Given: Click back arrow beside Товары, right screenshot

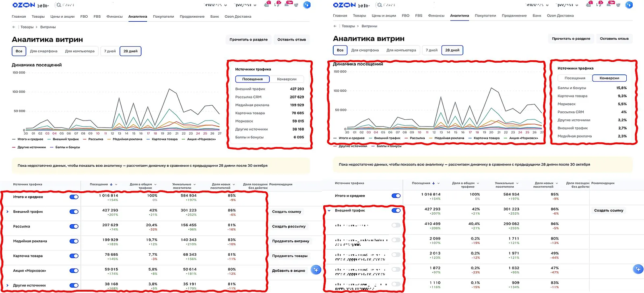Looking at the screenshot, I should [335, 26].
